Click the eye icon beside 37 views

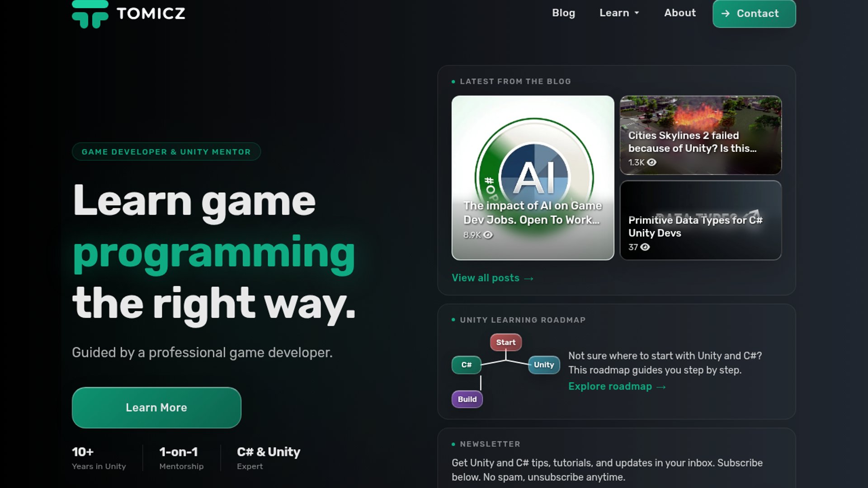click(x=645, y=247)
